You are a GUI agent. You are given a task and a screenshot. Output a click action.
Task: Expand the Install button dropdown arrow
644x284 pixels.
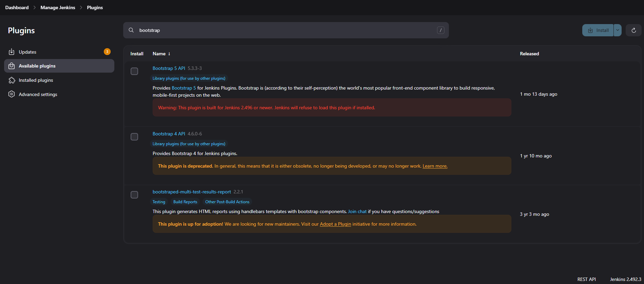tap(618, 30)
